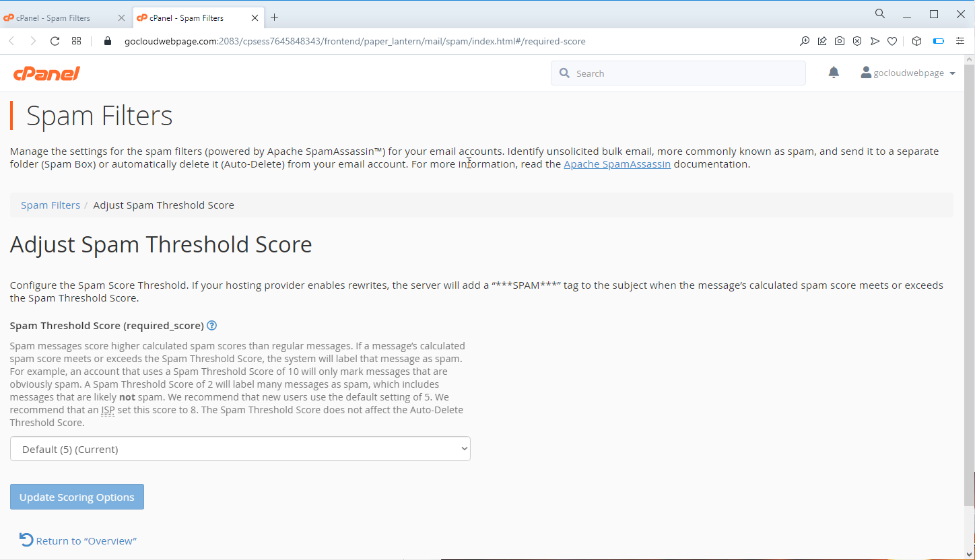Viewport: 975px width, 560px height.
Task: Open the ad blocker shield icon
Action: (857, 41)
